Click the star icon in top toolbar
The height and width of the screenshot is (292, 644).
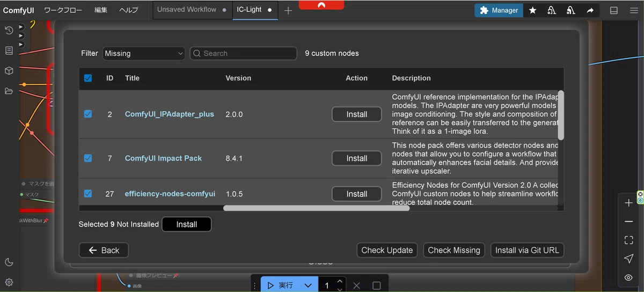(x=532, y=10)
